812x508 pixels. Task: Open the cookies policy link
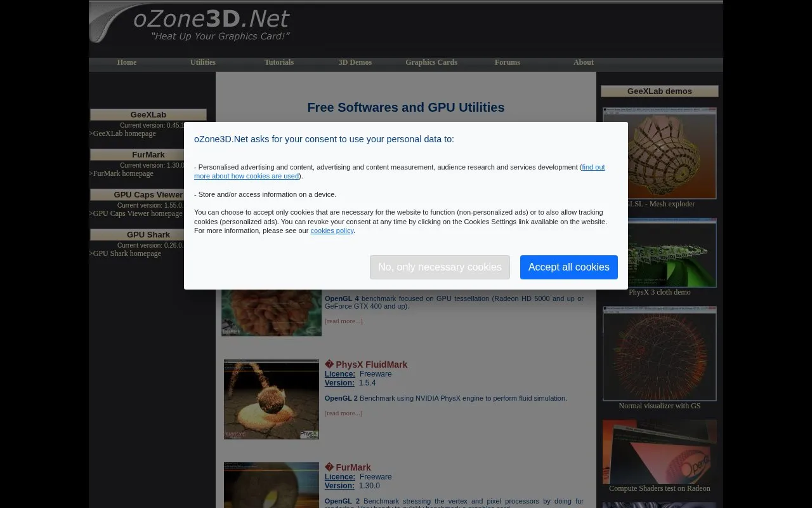point(332,231)
